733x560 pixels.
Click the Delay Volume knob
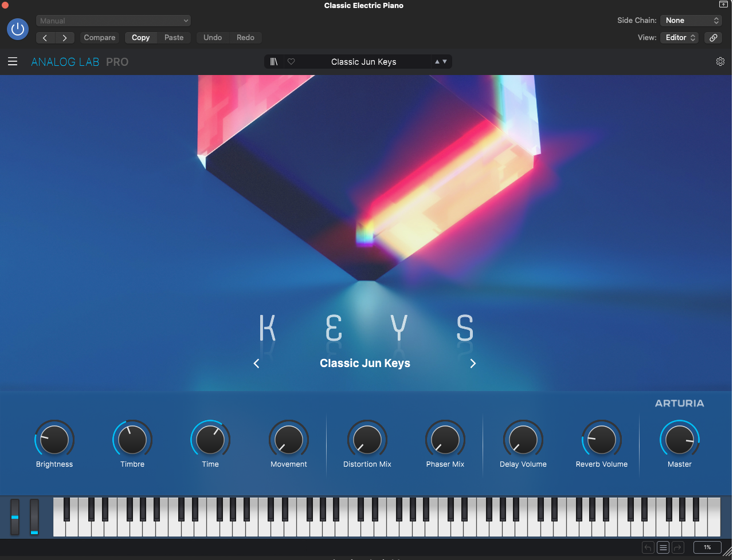point(523,440)
